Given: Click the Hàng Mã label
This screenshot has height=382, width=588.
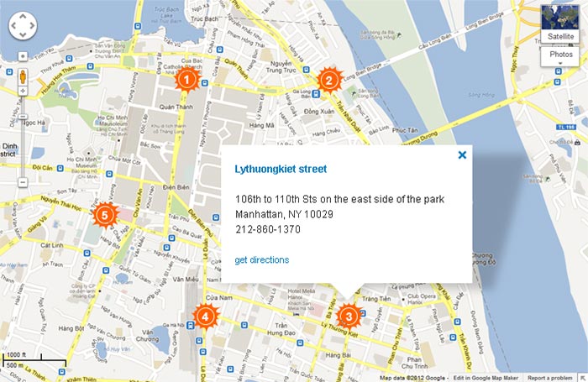Looking at the screenshot, I should click(x=261, y=125).
